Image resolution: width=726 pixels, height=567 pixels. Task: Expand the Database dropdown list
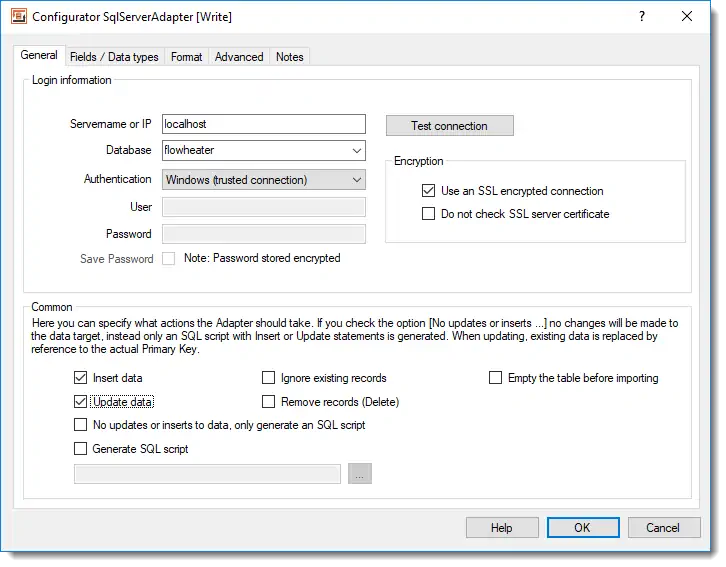(357, 151)
